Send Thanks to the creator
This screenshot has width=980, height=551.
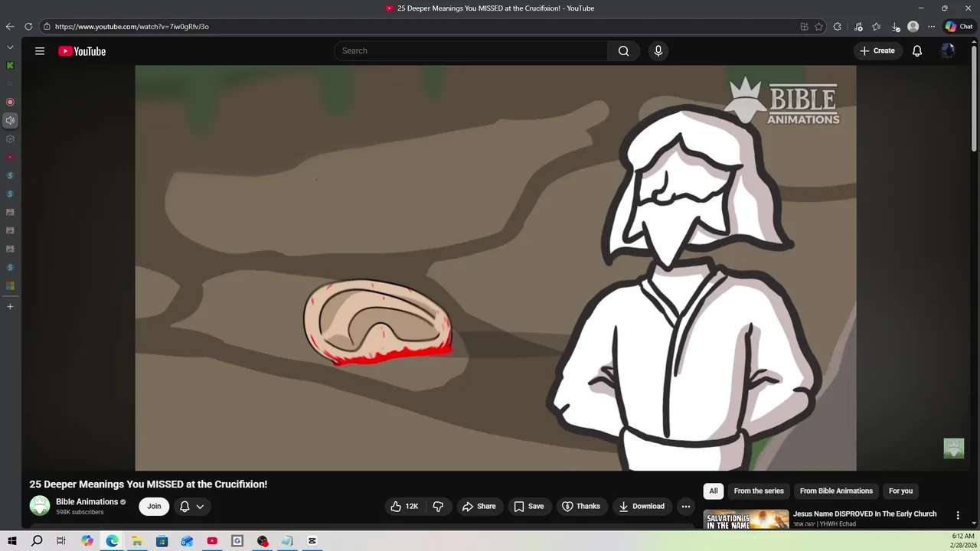pos(581,507)
